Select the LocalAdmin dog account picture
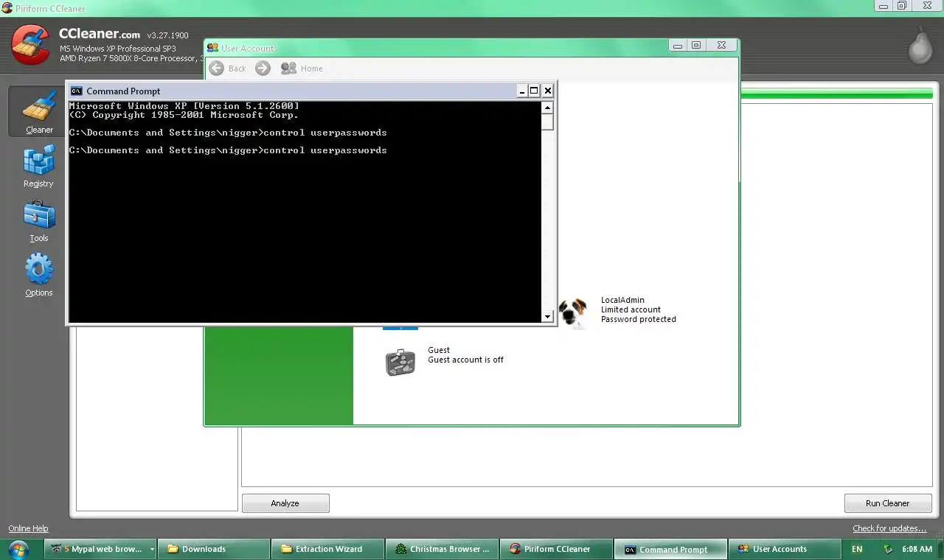 coord(573,312)
